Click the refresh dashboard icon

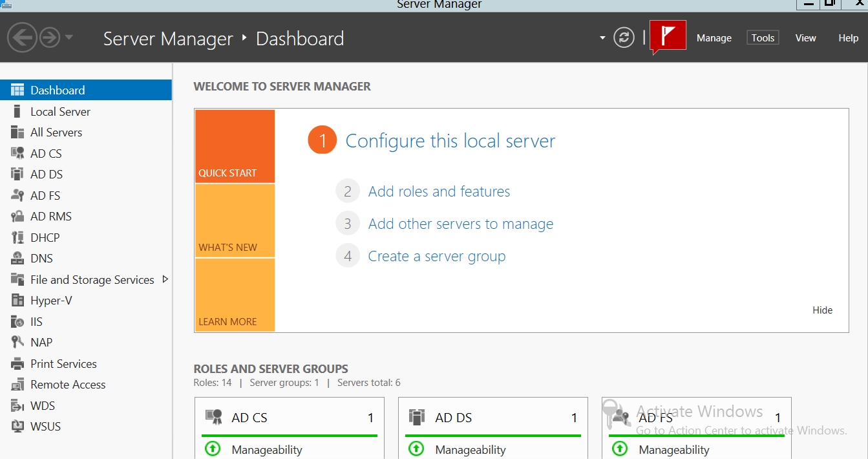tap(624, 37)
